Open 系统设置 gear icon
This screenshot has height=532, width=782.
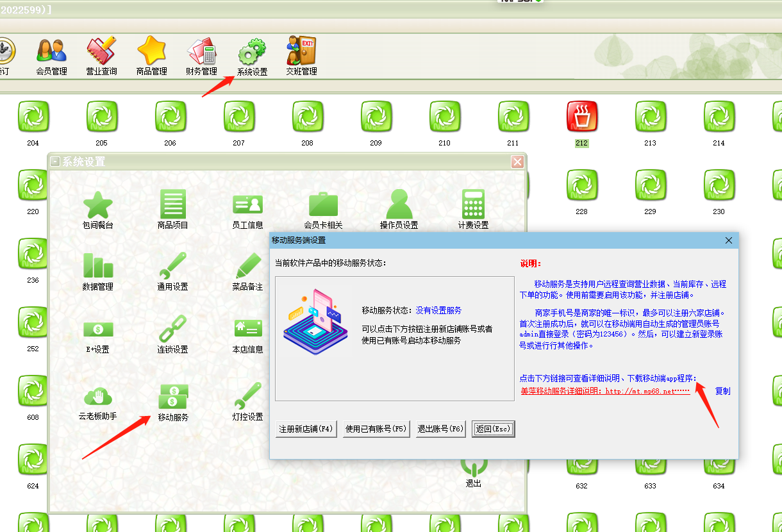click(x=252, y=51)
